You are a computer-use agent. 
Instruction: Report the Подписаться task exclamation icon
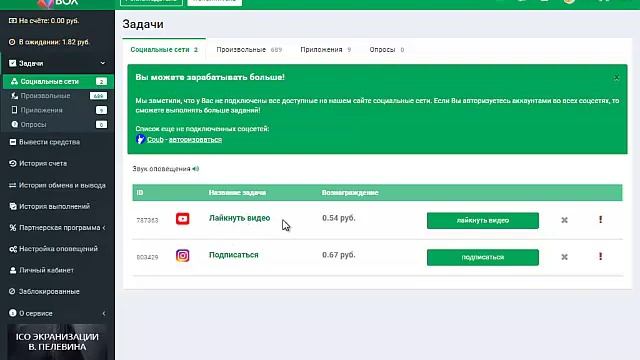600,256
